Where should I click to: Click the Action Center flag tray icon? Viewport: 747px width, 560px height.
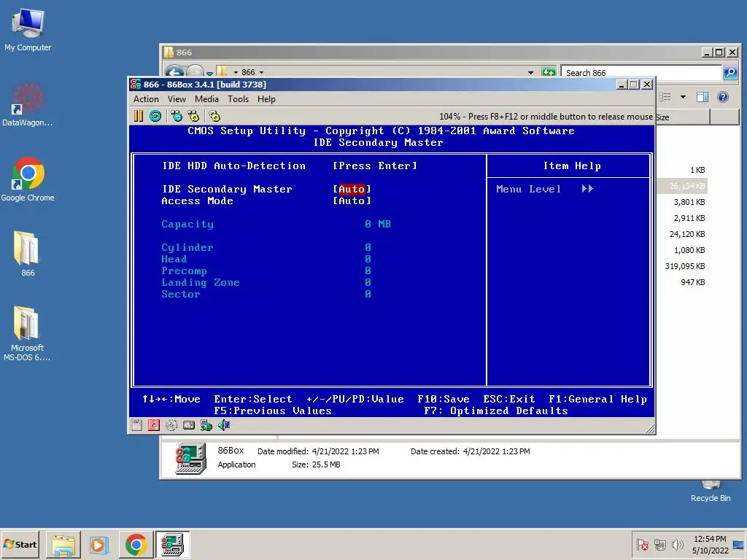pyautogui.click(x=642, y=545)
